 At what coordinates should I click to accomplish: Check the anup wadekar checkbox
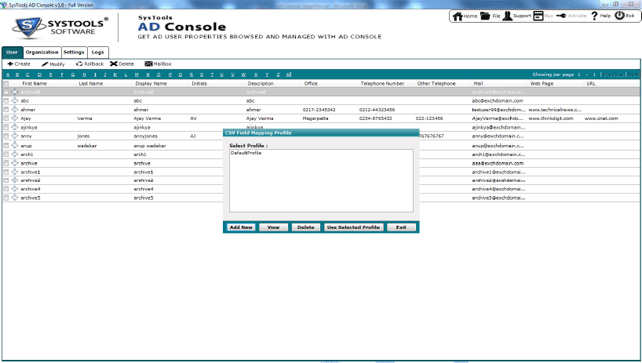click(6, 146)
